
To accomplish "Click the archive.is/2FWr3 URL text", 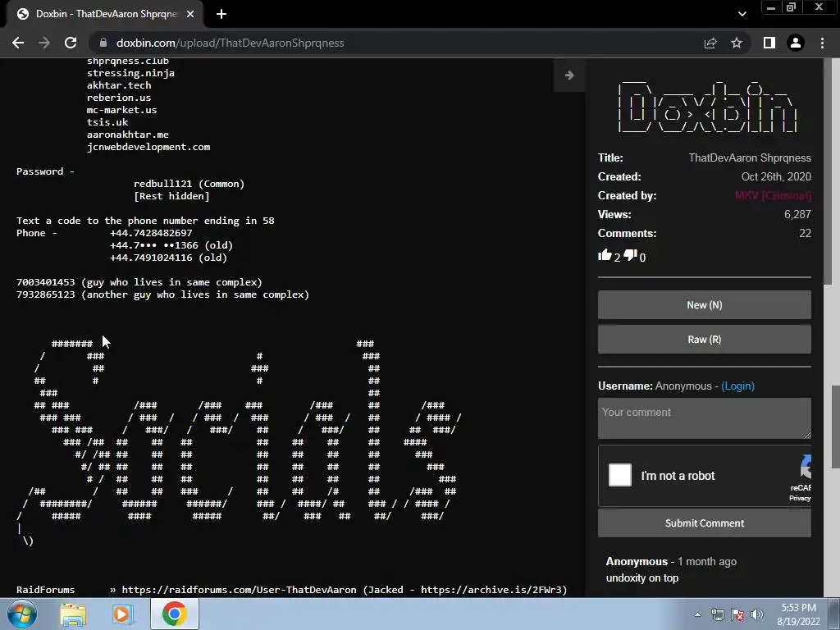I will click(x=491, y=590).
